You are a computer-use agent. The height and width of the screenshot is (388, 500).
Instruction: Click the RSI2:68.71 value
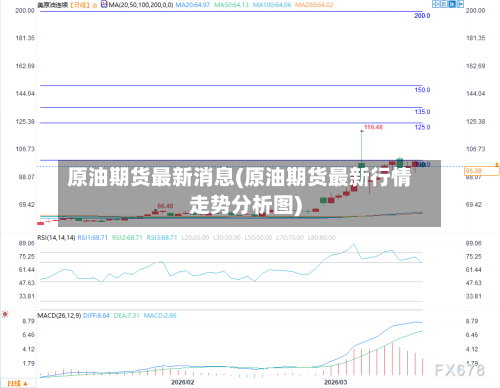(127, 238)
